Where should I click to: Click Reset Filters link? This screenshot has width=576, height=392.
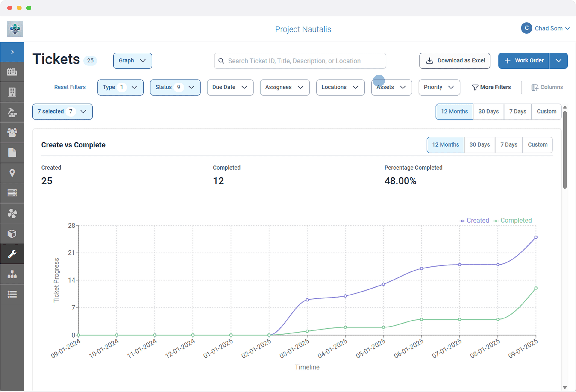coord(70,87)
